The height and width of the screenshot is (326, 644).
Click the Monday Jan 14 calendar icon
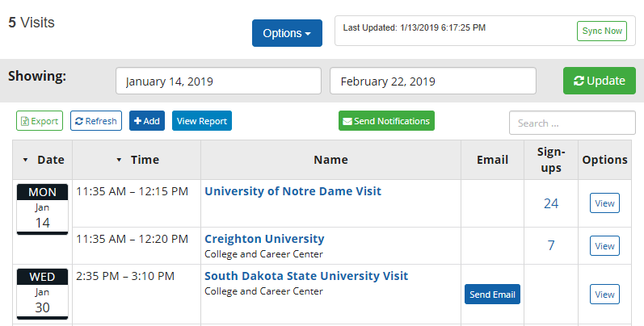point(42,209)
